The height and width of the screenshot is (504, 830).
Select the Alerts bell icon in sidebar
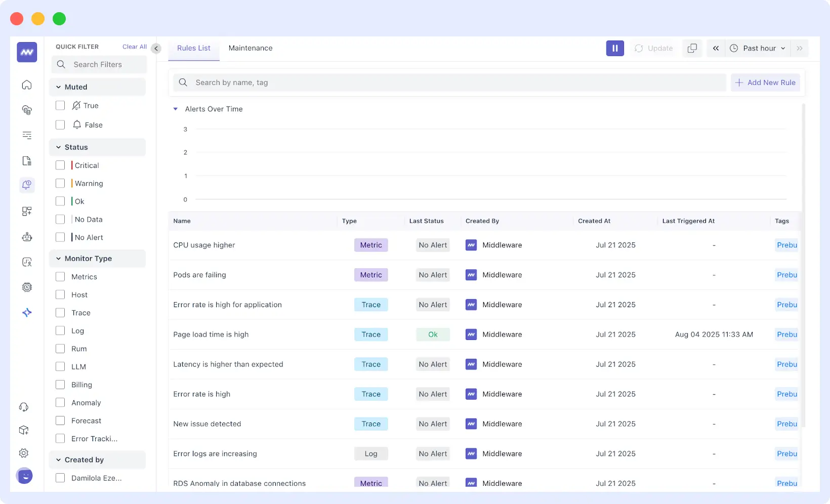pos(26,185)
